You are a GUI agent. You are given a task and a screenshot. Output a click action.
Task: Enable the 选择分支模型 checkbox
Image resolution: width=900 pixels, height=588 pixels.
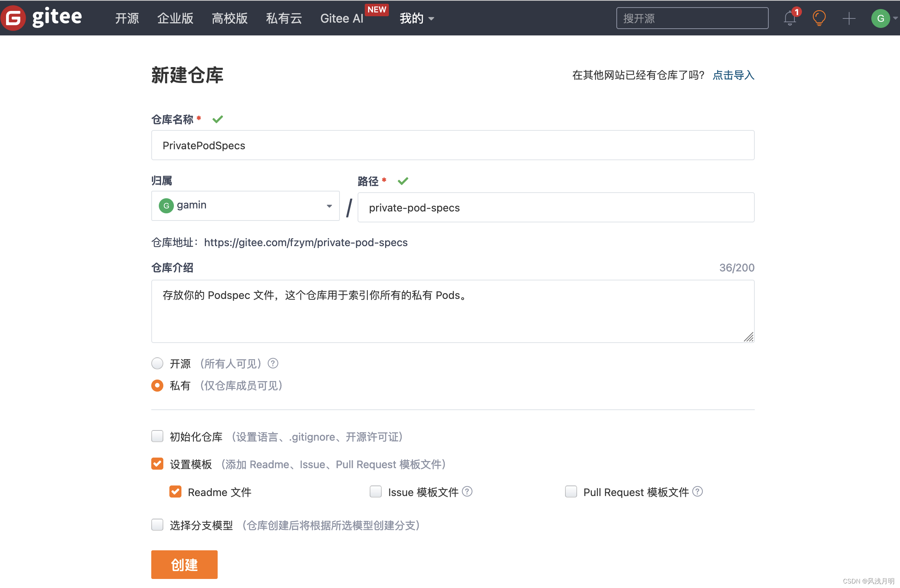coord(157,525)
